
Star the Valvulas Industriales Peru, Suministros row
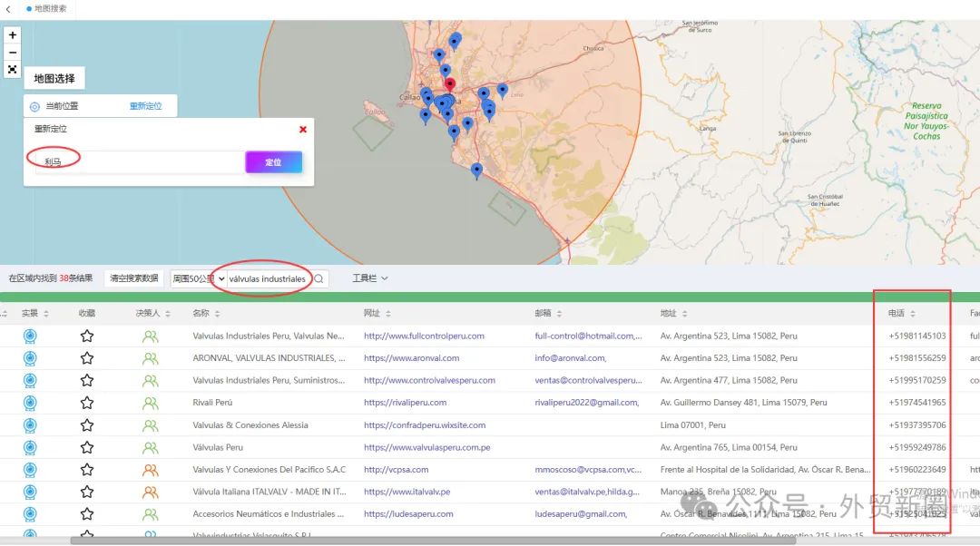coord(87,380)
